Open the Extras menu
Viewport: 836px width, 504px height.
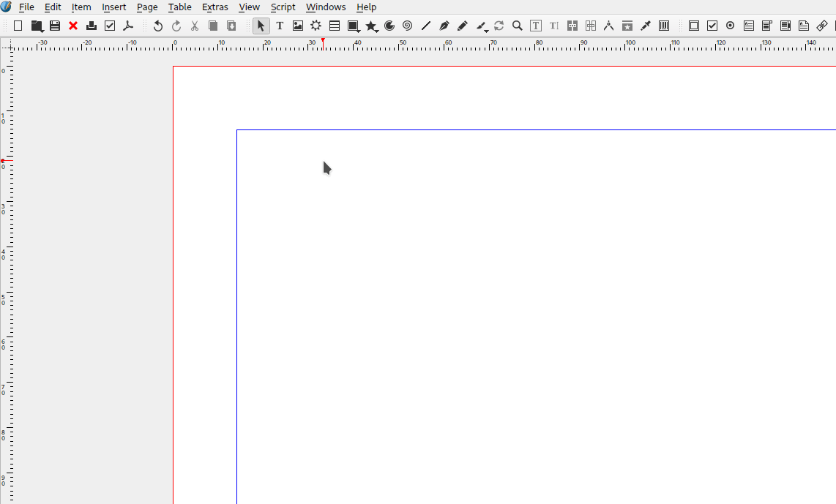(214, 7)
